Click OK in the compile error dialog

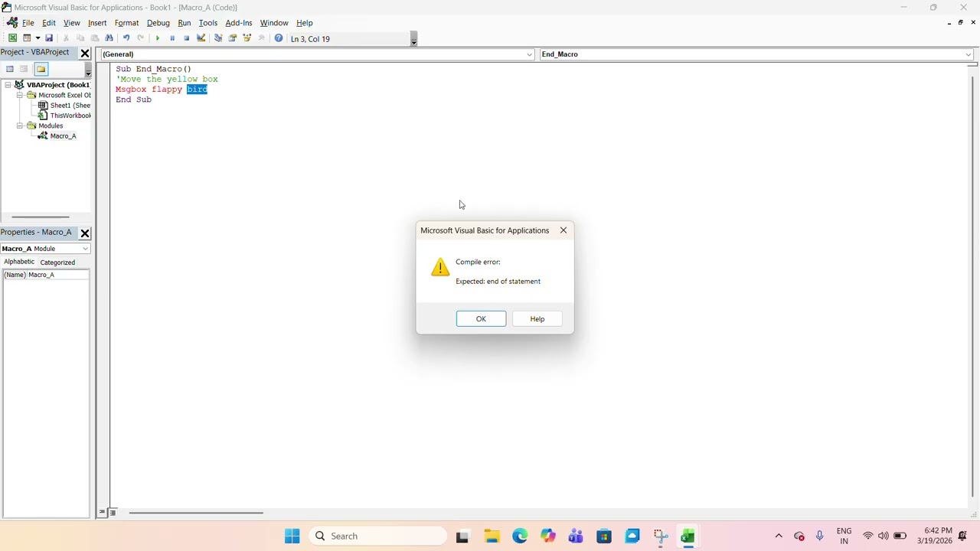tap(481, 318)
